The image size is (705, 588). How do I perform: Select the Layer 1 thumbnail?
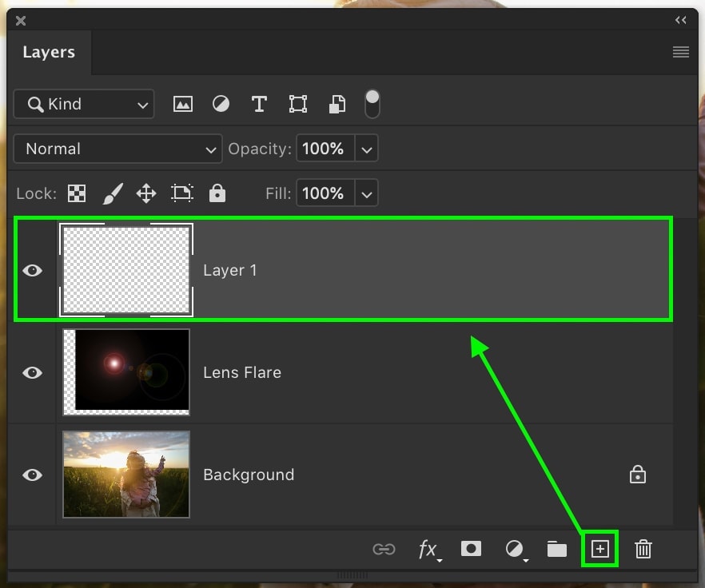126,270
